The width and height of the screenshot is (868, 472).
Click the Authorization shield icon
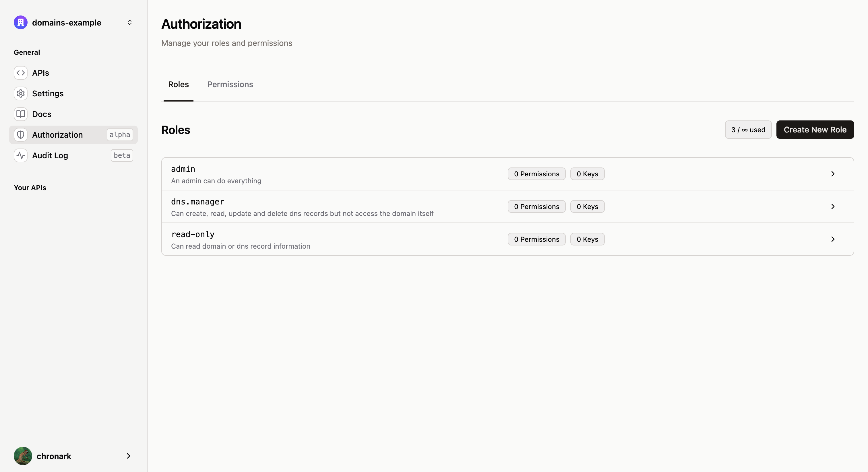click(x=21, y=135)
